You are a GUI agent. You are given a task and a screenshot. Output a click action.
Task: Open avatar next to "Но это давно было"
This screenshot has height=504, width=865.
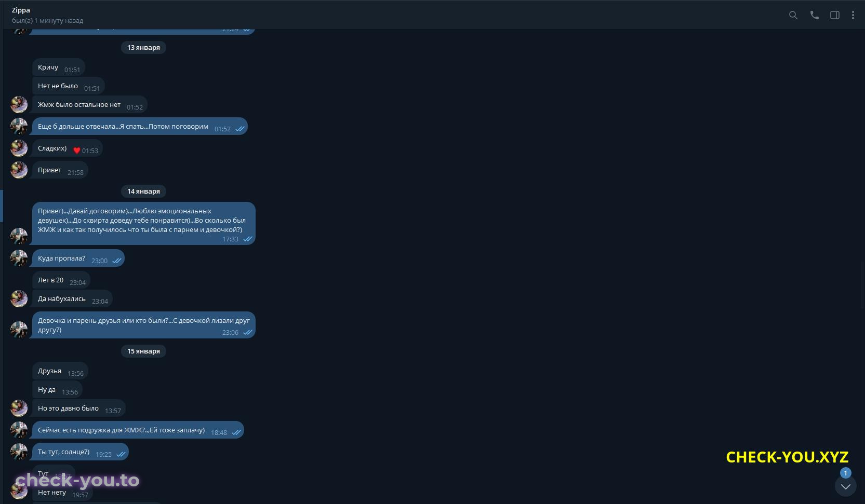tap(19, 408)
